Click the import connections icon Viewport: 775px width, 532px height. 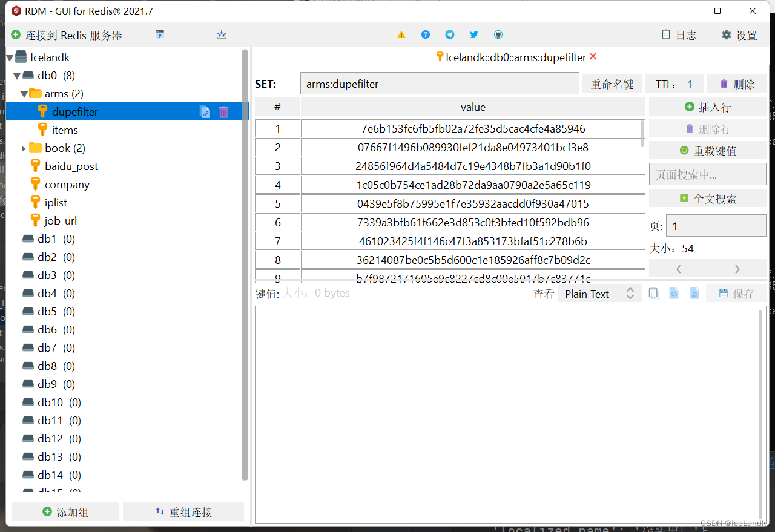click(160, 35)
